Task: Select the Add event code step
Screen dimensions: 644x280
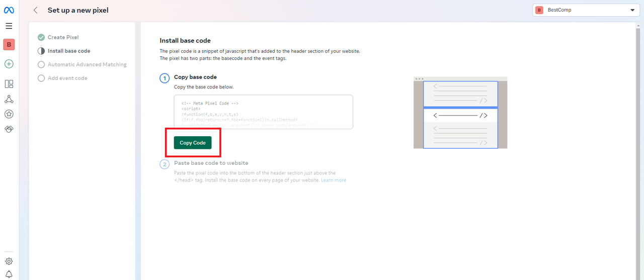Action: point(67,78)
